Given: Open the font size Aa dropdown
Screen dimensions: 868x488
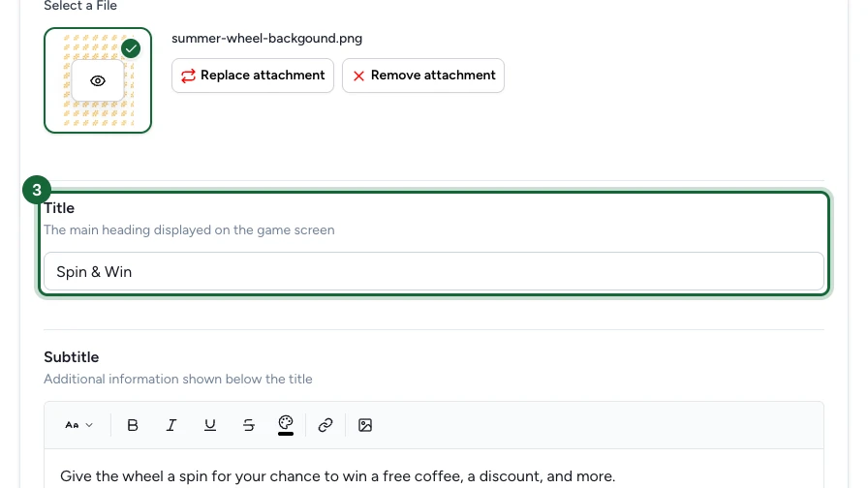Looking at the screenshot, I should 78,425.
